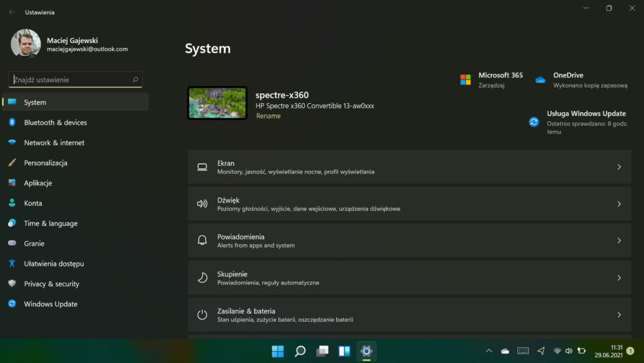Show hidden tray icons chevron
Screen dimensions: 644x363
point(489,351)
